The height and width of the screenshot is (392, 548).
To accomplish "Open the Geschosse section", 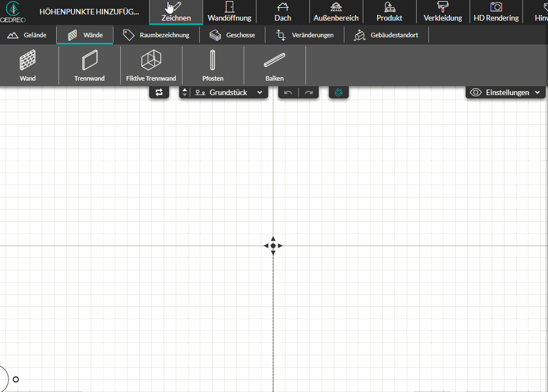I will (233, 35).
